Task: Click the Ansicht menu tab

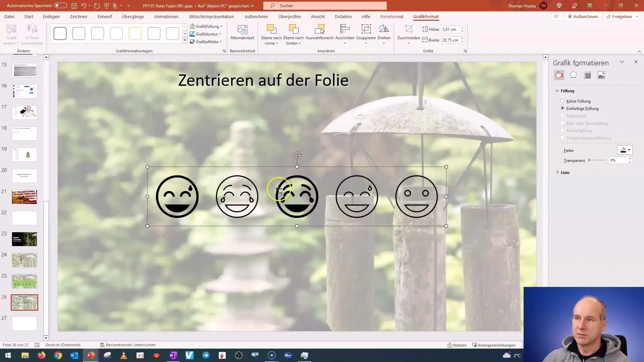Action: tap(318, 16)
